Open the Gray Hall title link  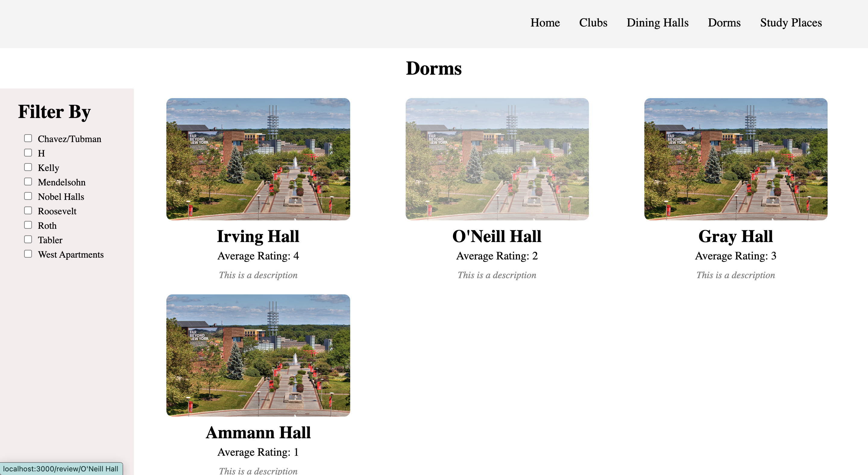(736, 236)
